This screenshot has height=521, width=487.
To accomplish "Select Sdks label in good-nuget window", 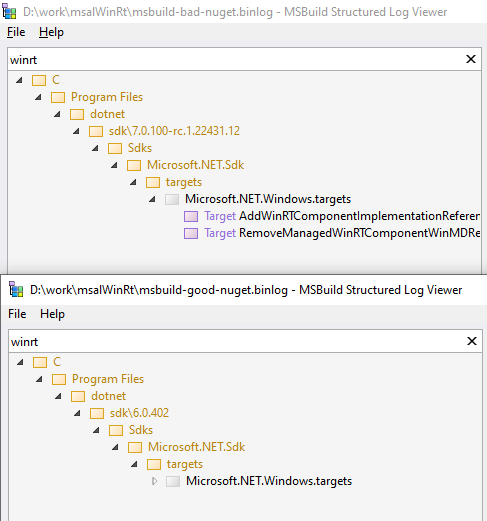I will 141,430.
